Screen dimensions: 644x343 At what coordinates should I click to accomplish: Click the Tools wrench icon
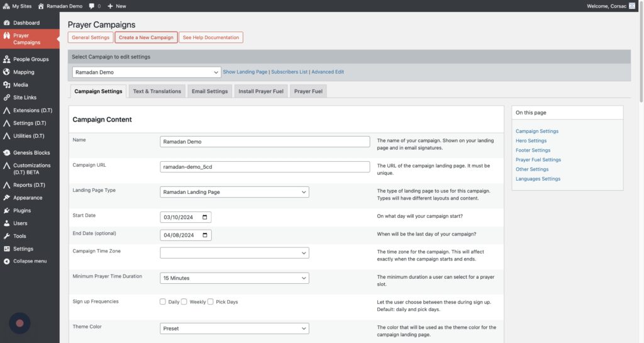[x=6, y=236]
